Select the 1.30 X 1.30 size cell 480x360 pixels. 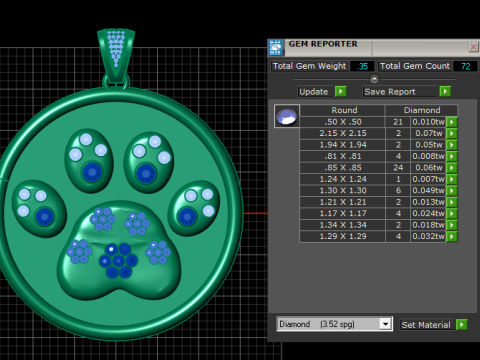[x=342, y=191]
